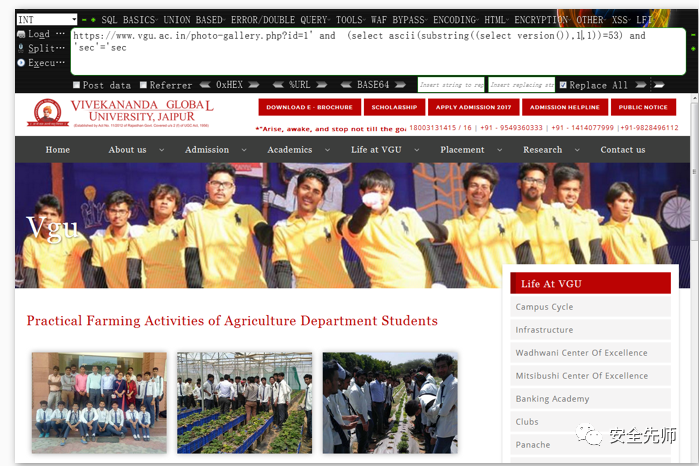Open the INT type combo box
The image size is (699, 466).
(47, 20)
